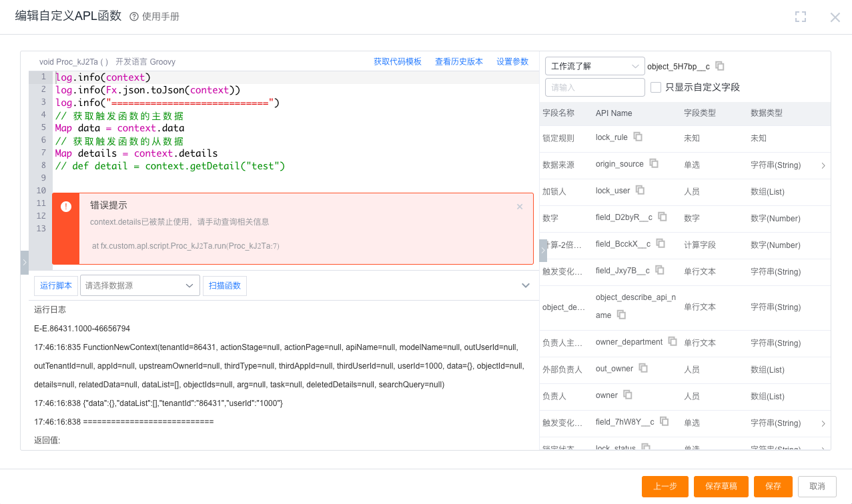This screenshot has width=852, height=504.
Task: Collapse the run log panel chevron
Action: (526, 285)
